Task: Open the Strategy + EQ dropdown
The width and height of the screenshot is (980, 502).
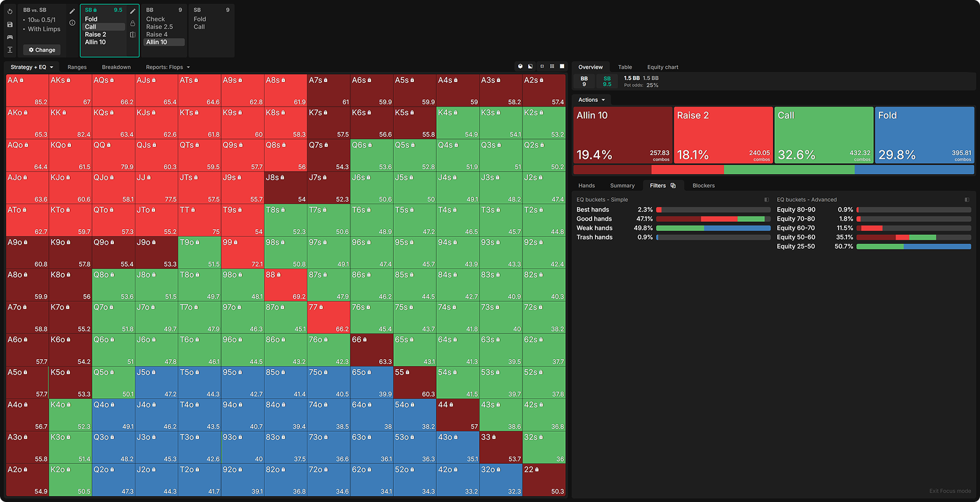Action: 32,67
